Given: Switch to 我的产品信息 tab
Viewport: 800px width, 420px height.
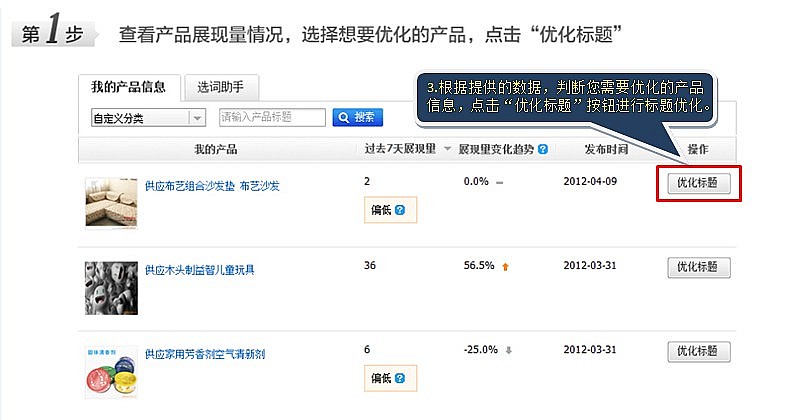Looking at the screenshot, I should pos(129,87).
